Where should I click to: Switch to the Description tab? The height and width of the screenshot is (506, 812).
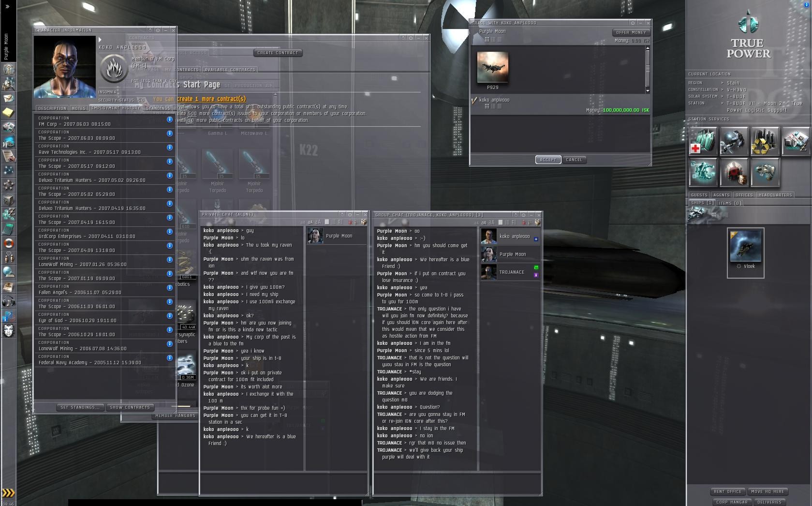coord(52,108)
